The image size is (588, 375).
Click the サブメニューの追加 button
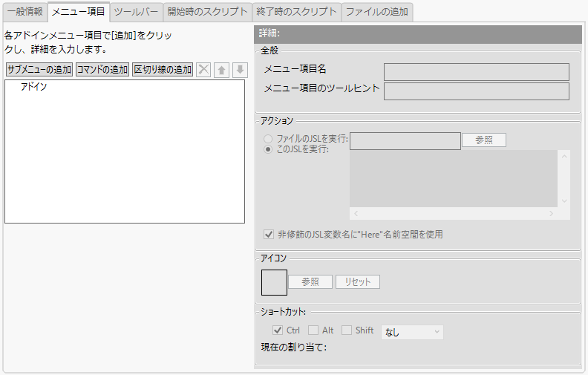[x=39, y=70]
